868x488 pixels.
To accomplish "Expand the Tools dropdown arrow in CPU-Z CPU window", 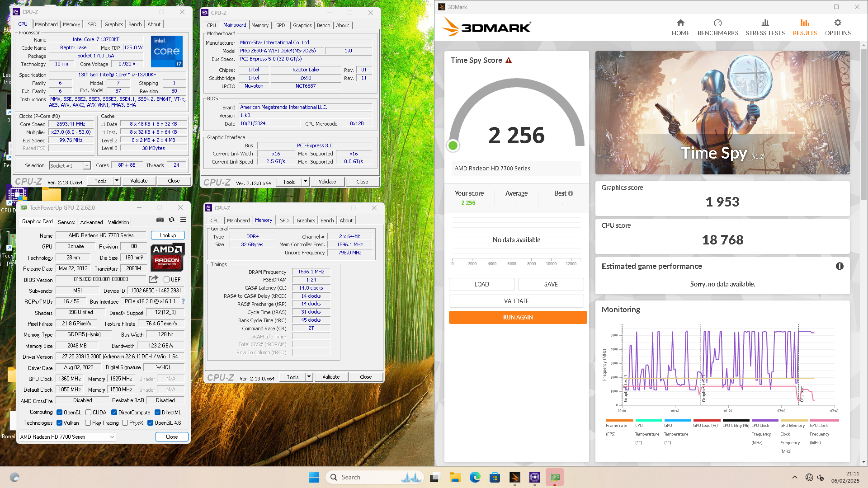I will [116, 181].
